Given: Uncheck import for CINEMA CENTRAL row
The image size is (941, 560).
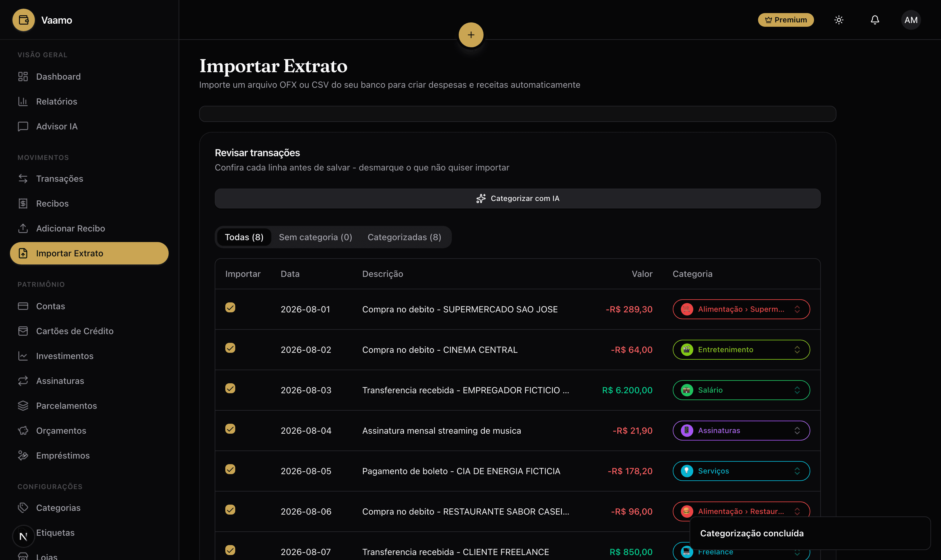Looking at the screenshot, I should (230, 348).
